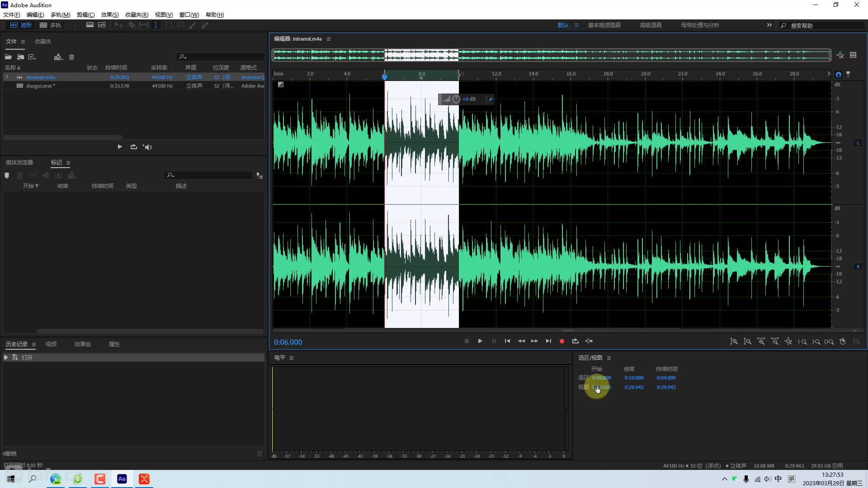Switch to 收藏夹 tab
868x488 pixels.
tap(43, 42)
